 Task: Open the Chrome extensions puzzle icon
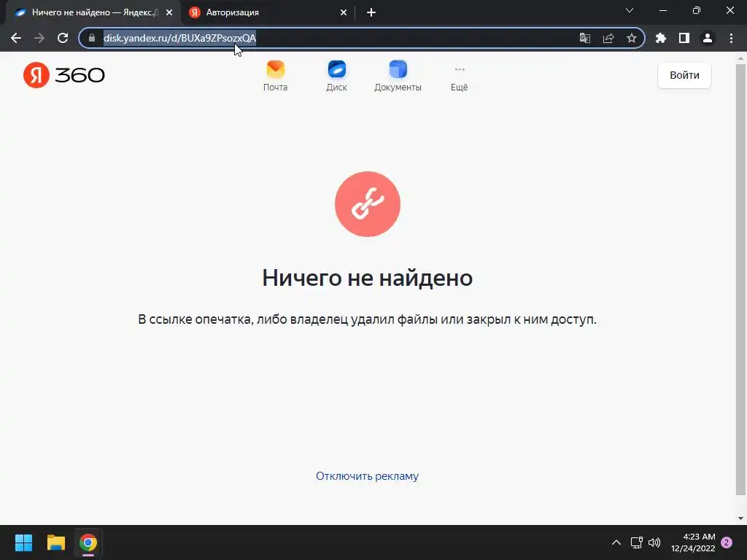coord(661,38)
